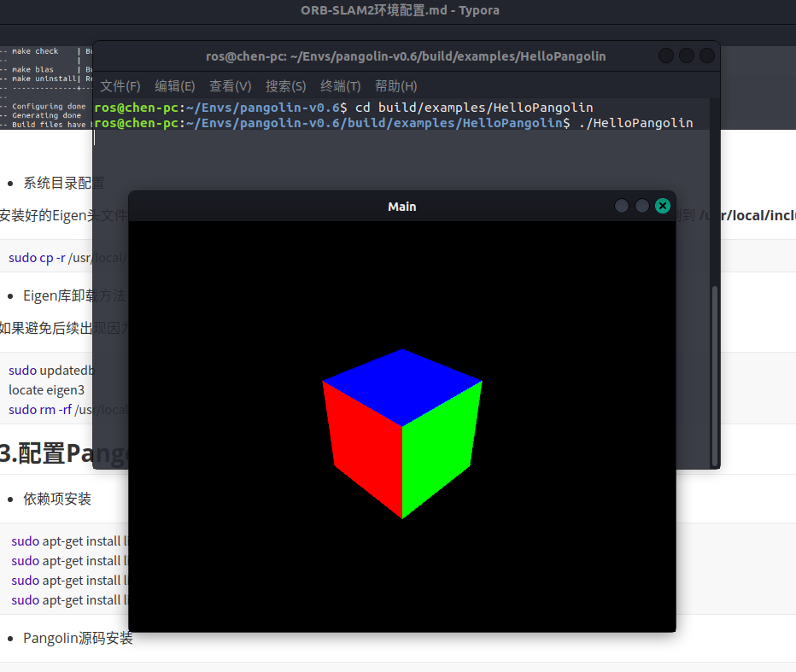The width and height of the screenshot is (796, 672).
Task: Open the 帮助(H) terminal menu
Action: click(396, 86)
